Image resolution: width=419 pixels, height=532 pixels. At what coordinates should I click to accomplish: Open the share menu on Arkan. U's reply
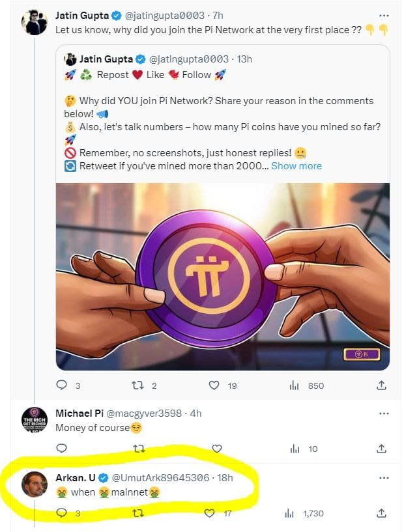(x=382, y=514)
